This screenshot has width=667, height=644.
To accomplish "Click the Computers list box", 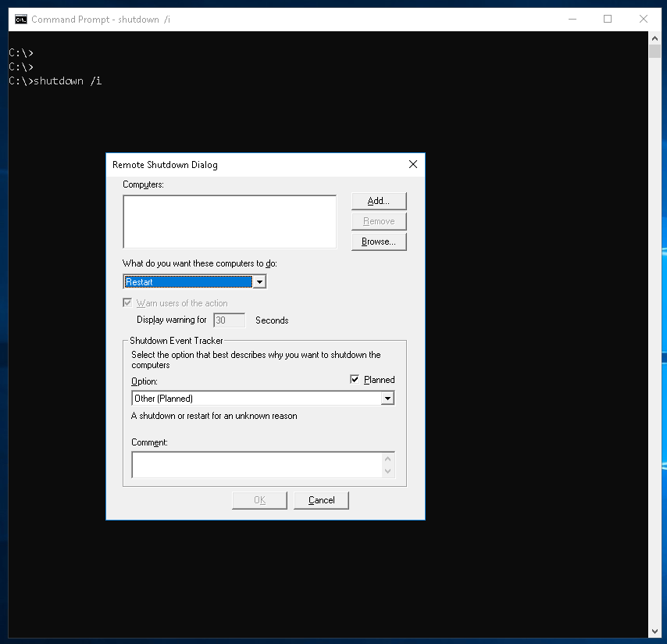I will (230, 222).
